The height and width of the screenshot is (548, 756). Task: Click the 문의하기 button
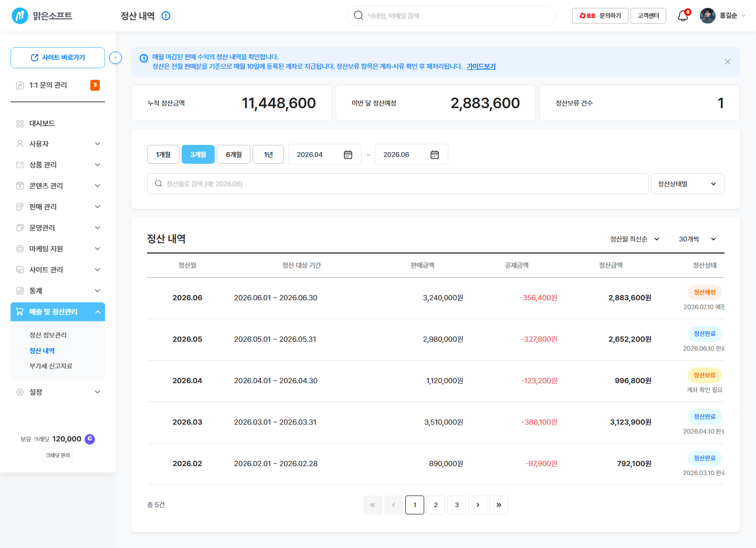(600, 16)
